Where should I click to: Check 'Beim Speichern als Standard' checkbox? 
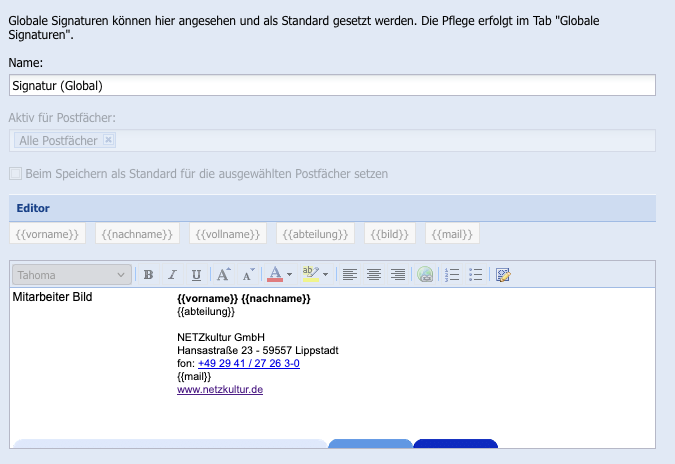(15, 174)
